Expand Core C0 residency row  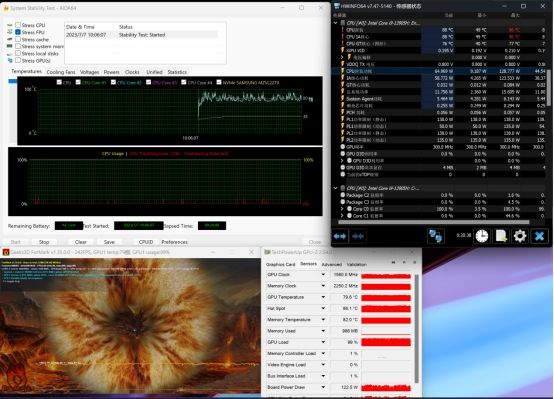tap(342, 209)
